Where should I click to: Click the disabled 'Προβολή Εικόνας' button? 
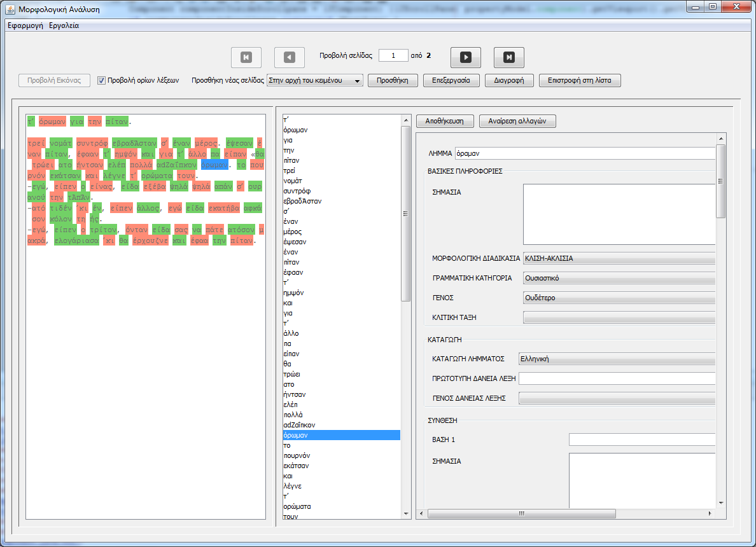coord(54,81)
